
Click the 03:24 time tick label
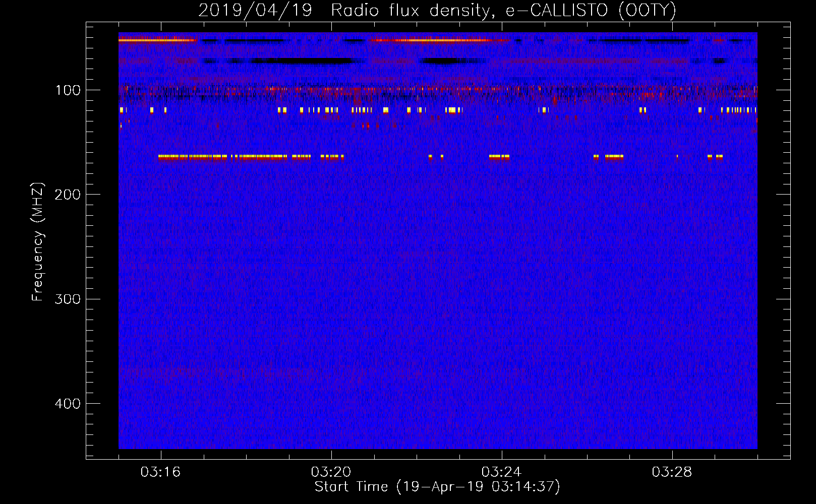[501, 472]
